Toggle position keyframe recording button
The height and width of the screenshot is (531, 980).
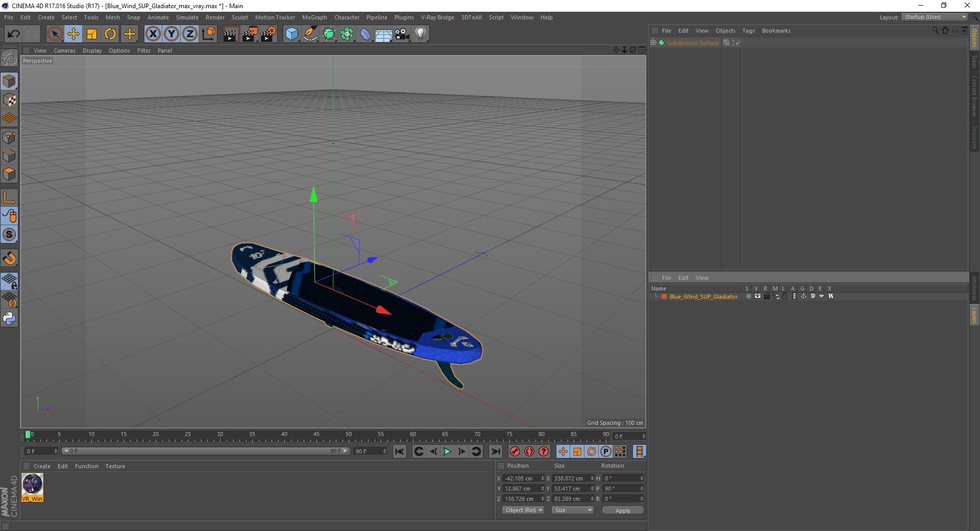(x=562, y=451)
